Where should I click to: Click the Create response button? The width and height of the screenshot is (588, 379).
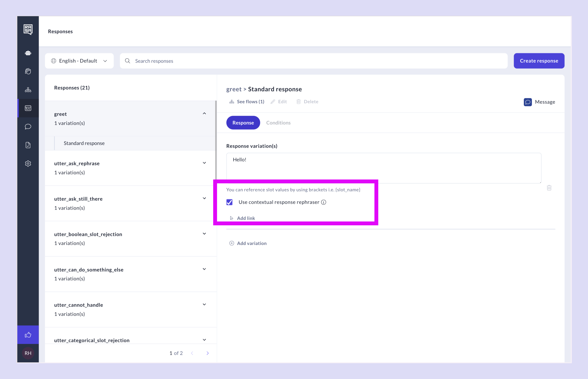pos(539,61)
